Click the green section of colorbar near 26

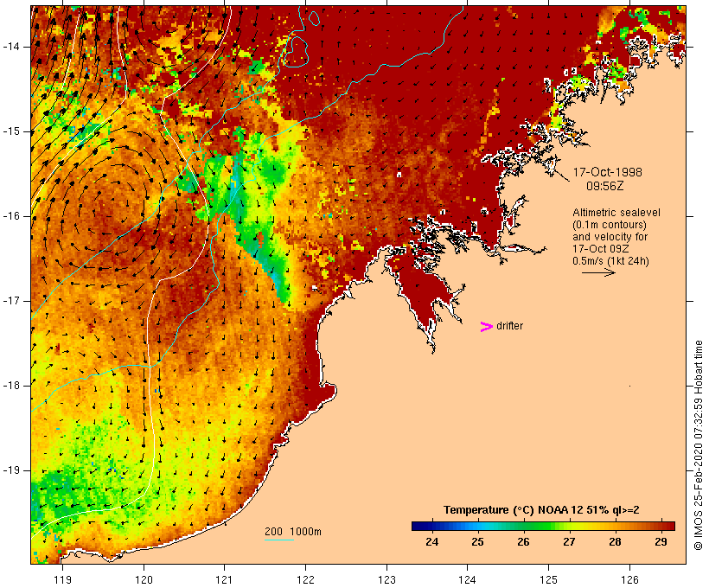pos(524,526)
